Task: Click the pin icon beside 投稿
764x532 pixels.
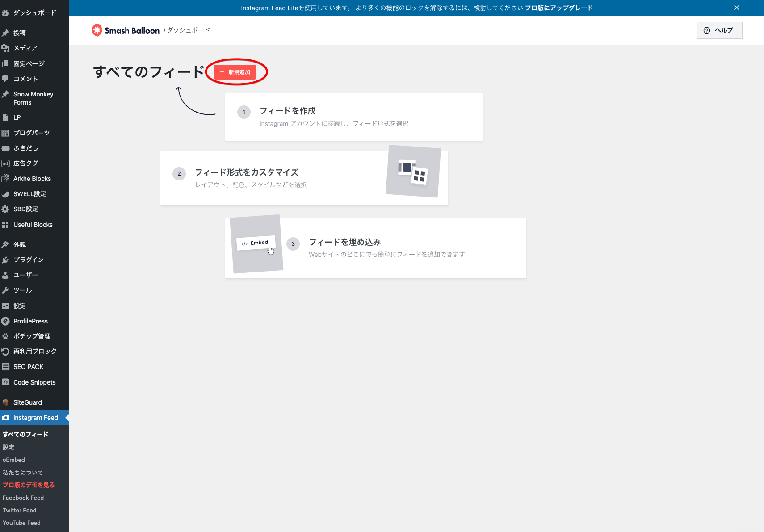Action: tap(5, 33)
